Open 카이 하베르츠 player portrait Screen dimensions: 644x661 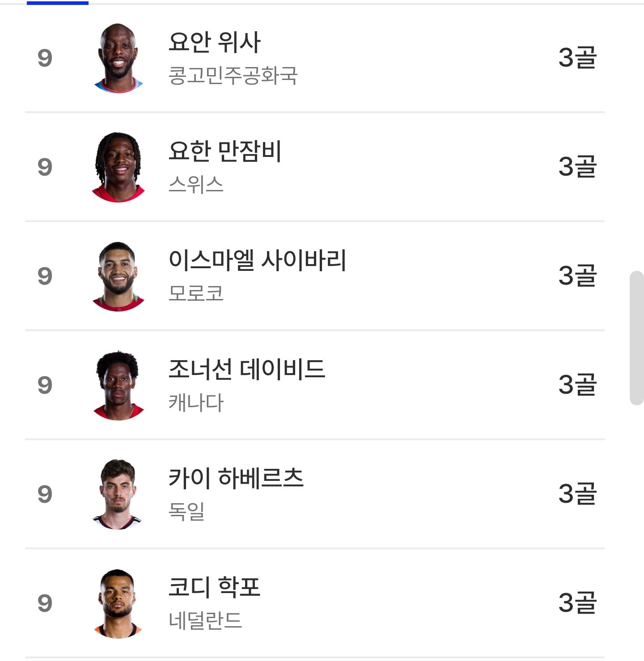[x=117, y=494]
